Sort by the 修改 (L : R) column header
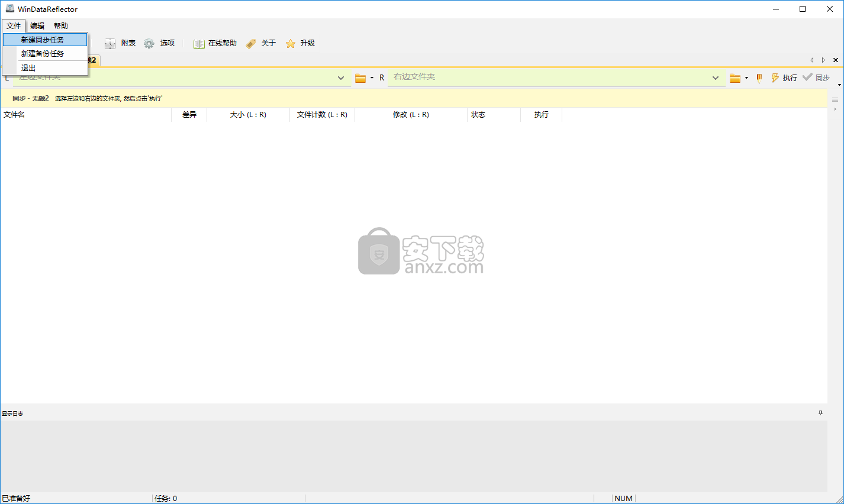 click(411, 115)
